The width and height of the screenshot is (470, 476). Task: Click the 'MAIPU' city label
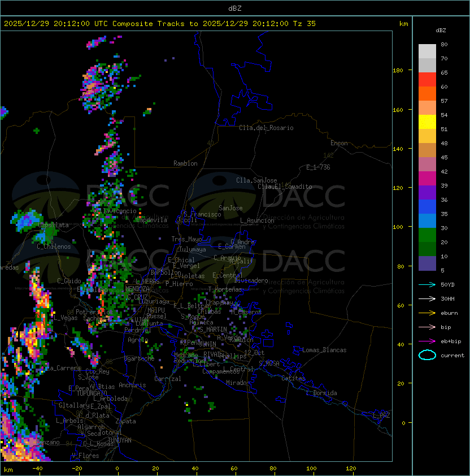[x=156, y=310]
